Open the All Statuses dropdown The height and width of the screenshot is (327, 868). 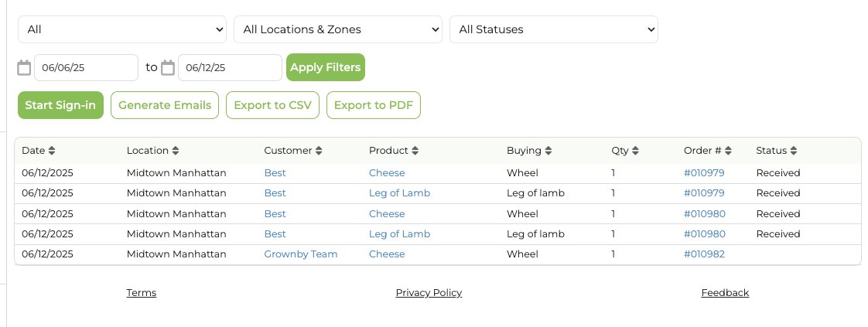(554, 29)
